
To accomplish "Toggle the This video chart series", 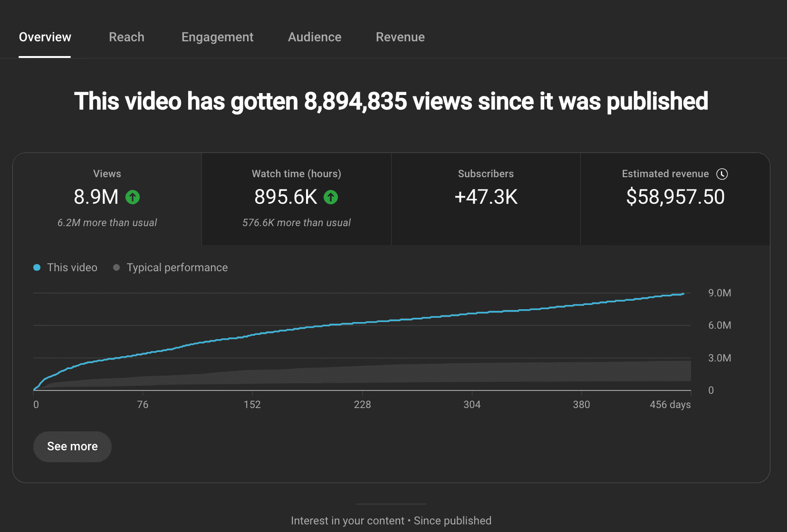I will (x=65, y=267).
